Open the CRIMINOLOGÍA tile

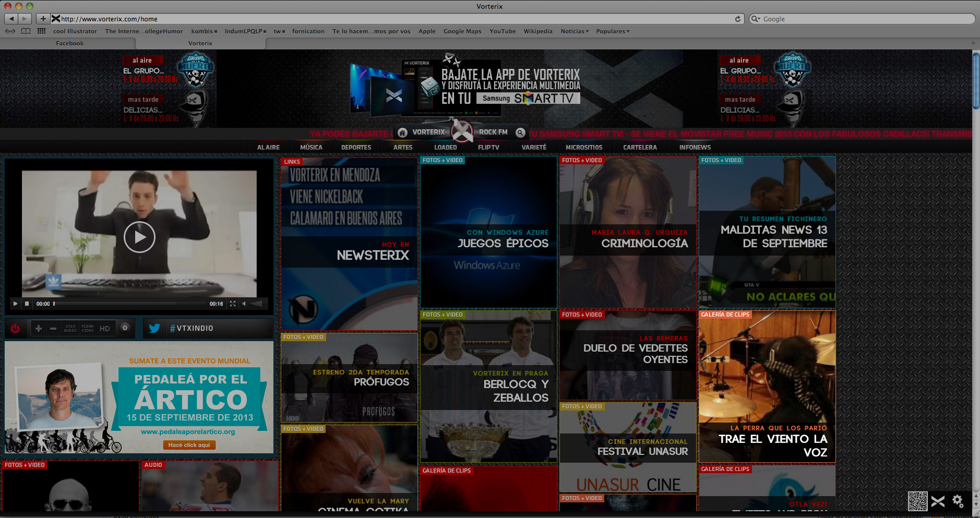click(628, 232)
